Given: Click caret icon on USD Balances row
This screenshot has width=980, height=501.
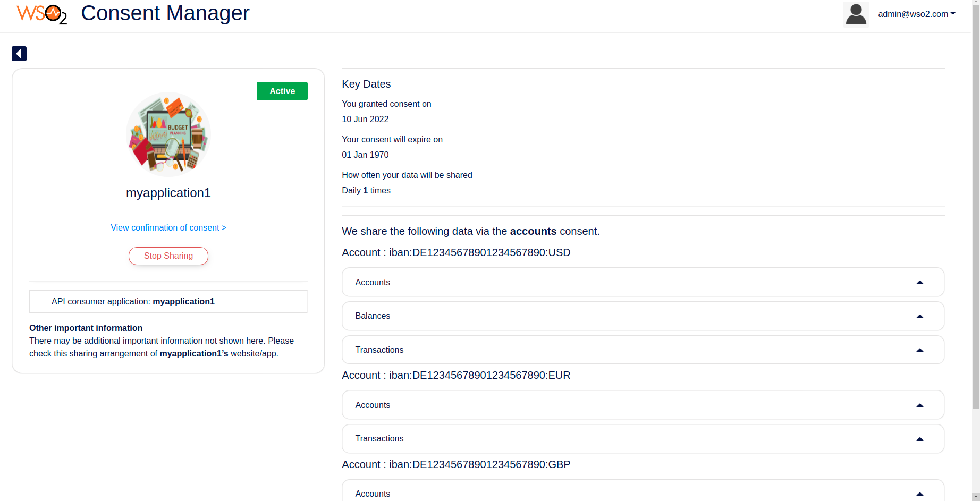Looking at the screenshot, I should [920, 317].
